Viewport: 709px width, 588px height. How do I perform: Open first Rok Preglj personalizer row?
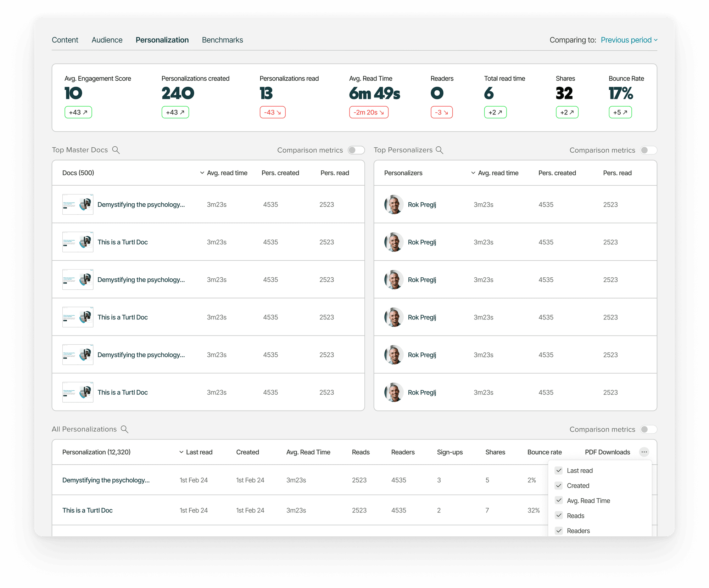pyautogui.click(x=422, y=204)
